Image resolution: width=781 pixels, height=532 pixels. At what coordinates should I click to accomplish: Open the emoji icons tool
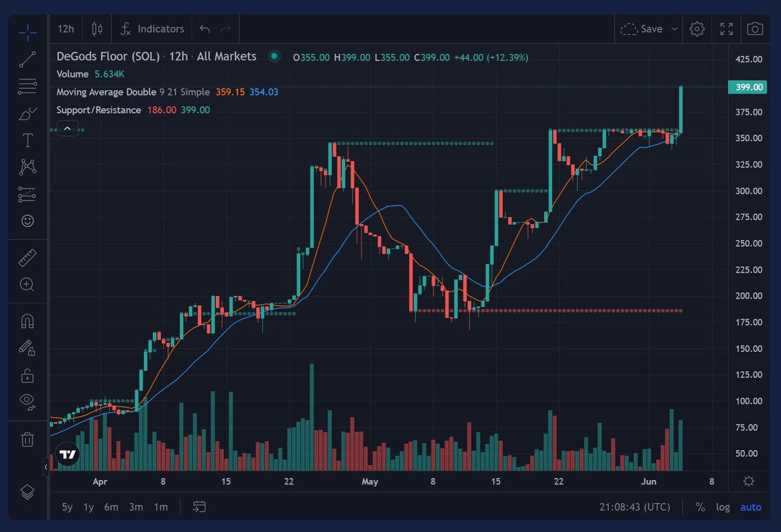coord(27,221)
